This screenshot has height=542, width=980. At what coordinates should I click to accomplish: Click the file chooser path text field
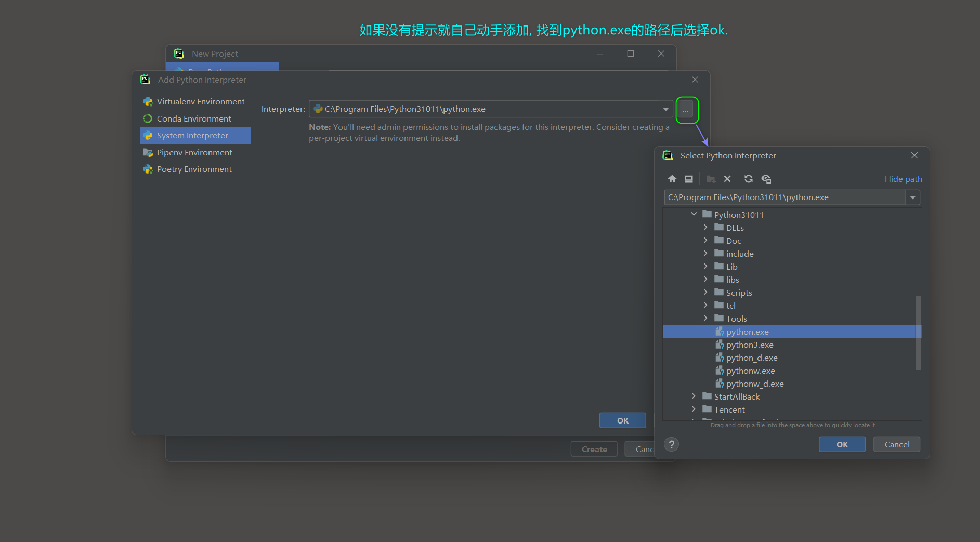coord(785,197)
